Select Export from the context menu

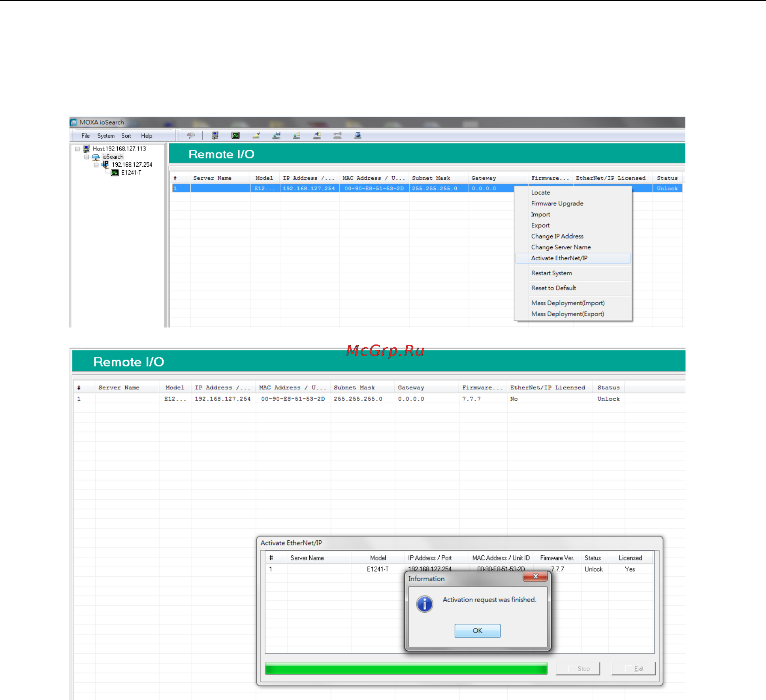(x=573, y=225)
